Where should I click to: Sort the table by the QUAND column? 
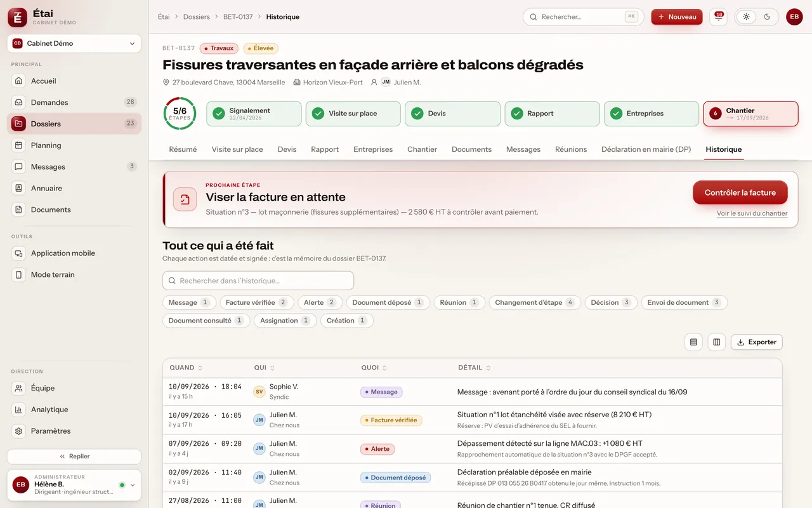[x=186, y=368]
